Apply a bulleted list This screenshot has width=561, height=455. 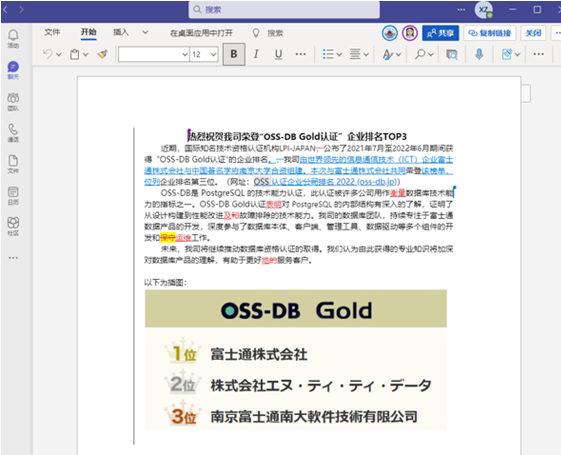coord(328,54)
